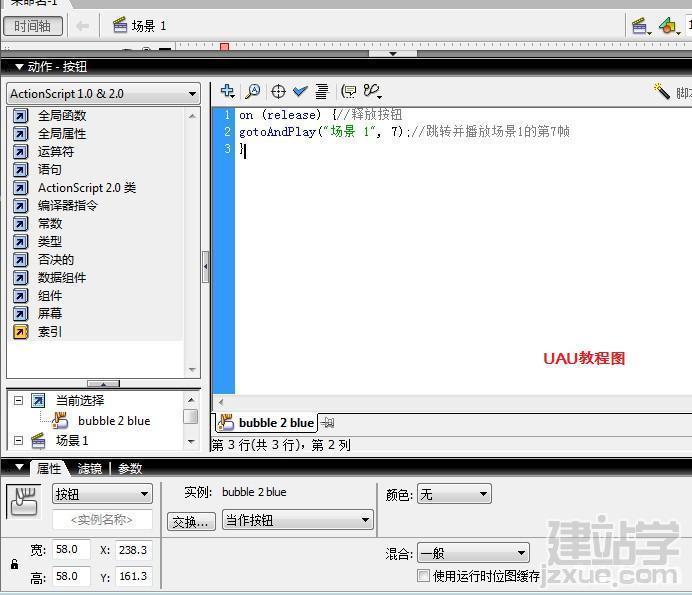This screenshot has width=692, height=595.
Task: Open the 颜色 无 dropdown
Action: click(454, 494)
